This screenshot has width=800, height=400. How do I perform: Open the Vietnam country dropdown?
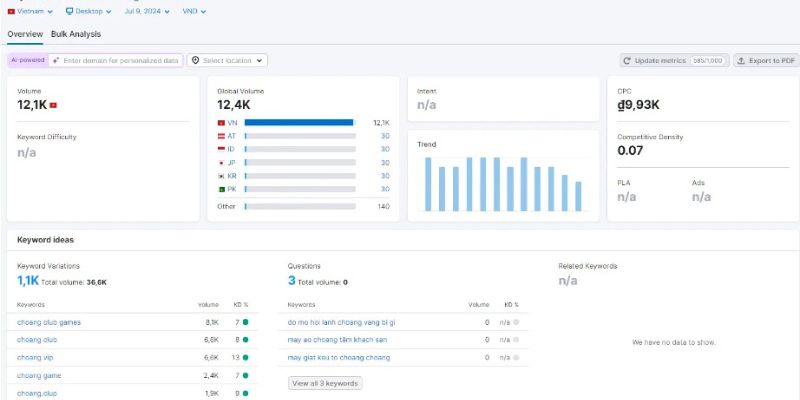click(30, 11)
